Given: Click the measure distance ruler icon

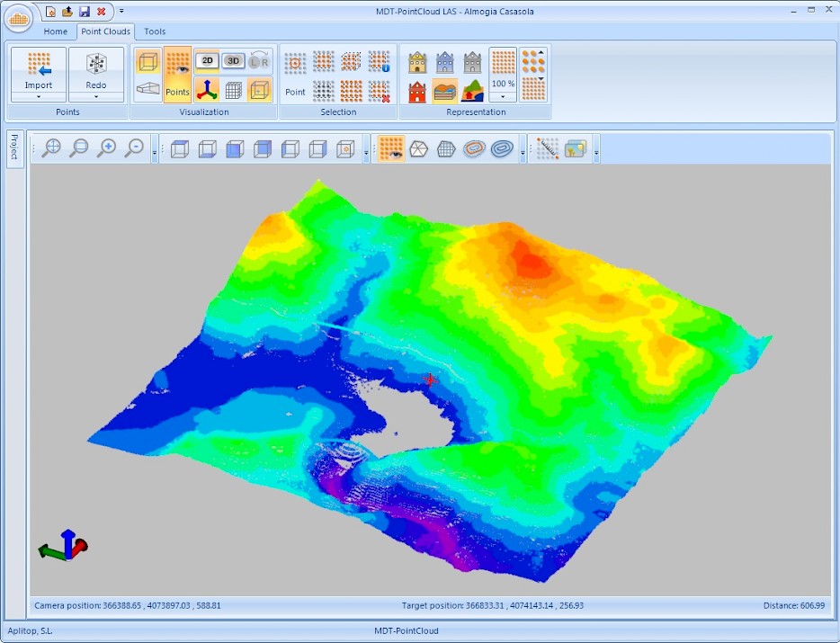Looking at the screenshot, I should (x=548, y=148).
